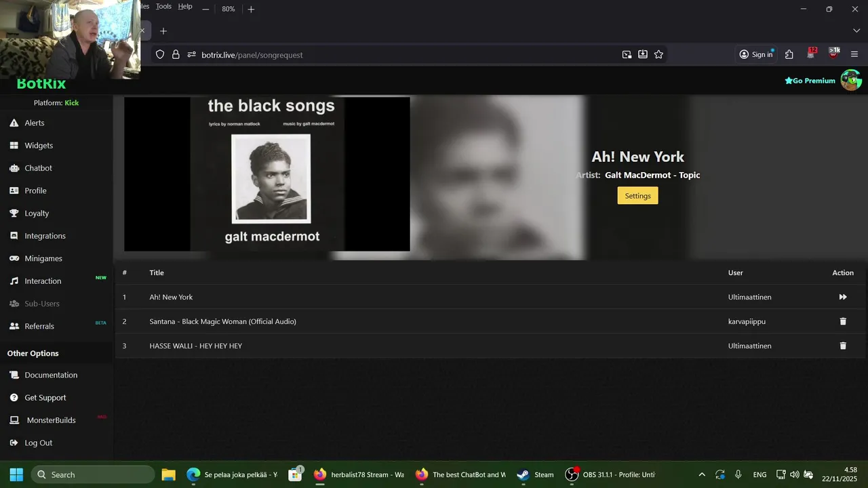The image size is (868, 488).
Task: Click user karvapiippu in the queue
Action: click(x=747, y=321)
